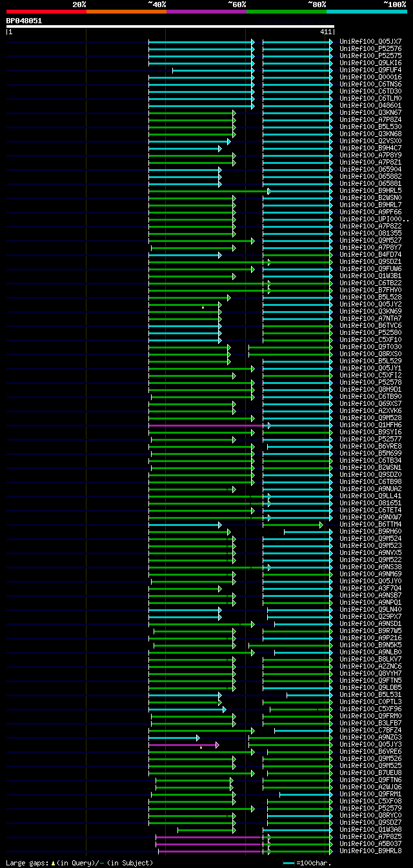Select hit label UniRef100_O48601

(370, 105)
